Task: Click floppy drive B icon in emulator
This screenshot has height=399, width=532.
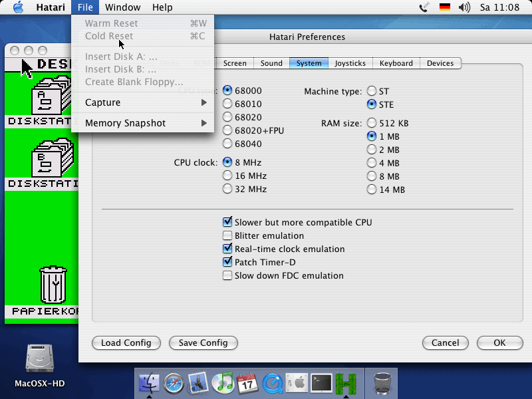Action: (52, 158)
